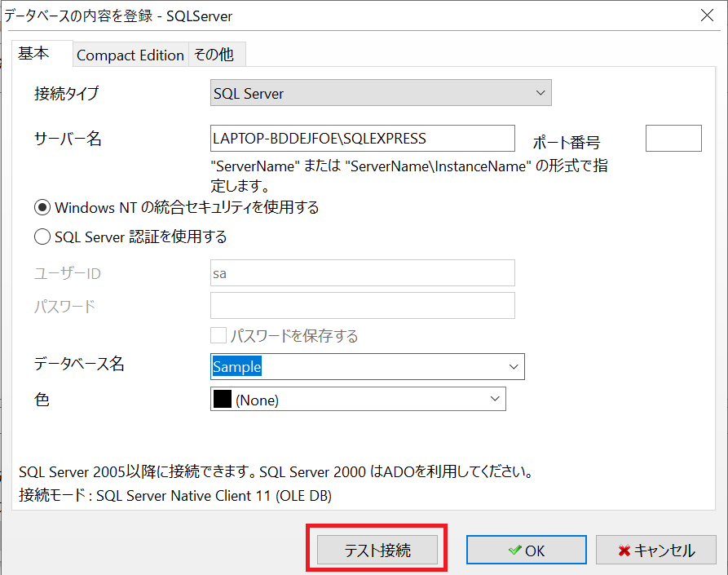Click the SQL Server 2005以降に接続できます note
The width and height of the screenshot is (728, 575).
276,472
